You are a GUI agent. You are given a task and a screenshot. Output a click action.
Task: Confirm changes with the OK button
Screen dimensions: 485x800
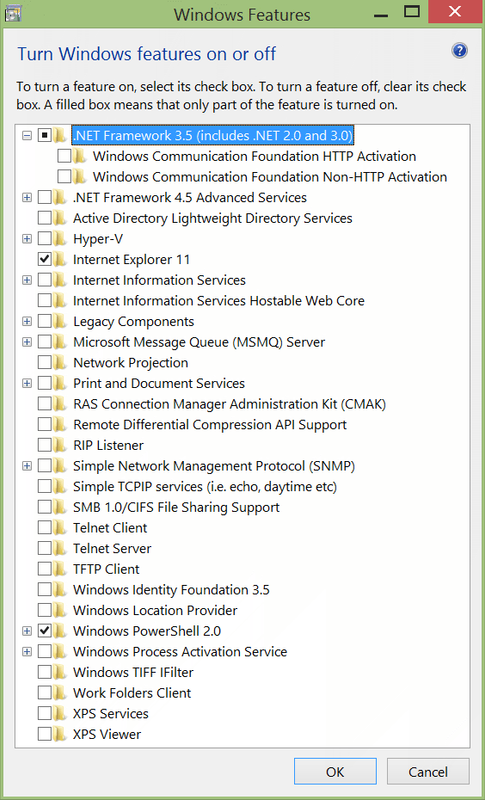coord(335,772)
